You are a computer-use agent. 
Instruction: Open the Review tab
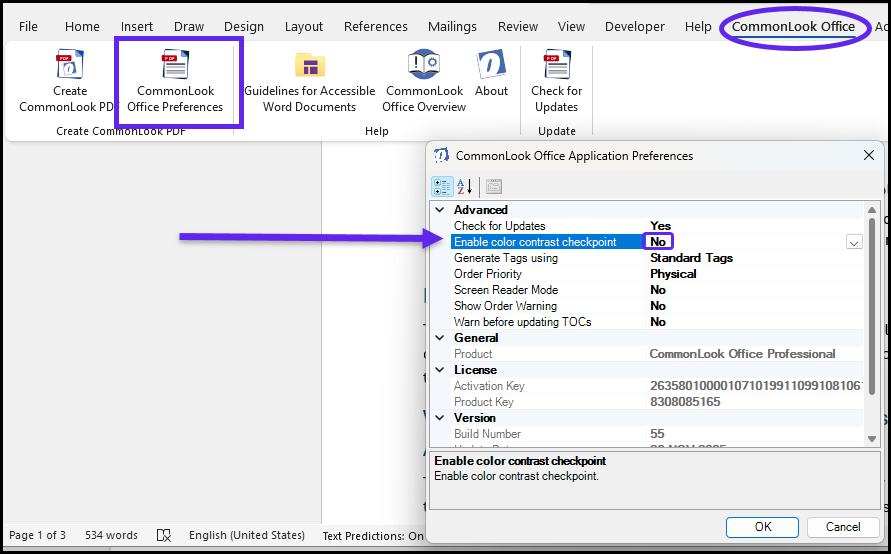(518, 27)
